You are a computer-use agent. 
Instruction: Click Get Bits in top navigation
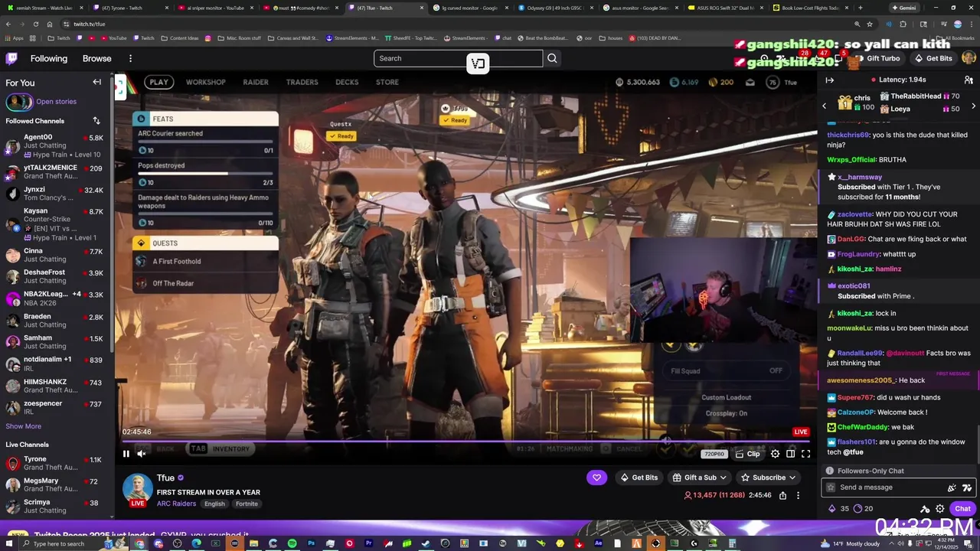click(933, 58)
